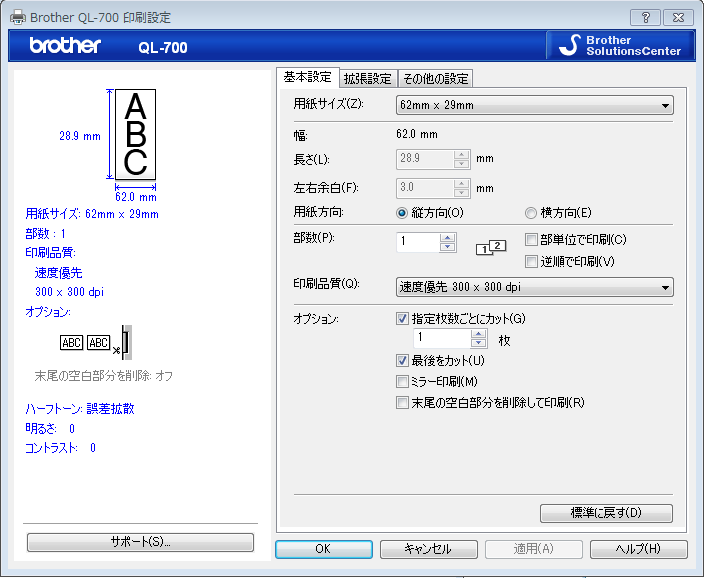Click the 左右余白 margin input field

tap(425, 188)
